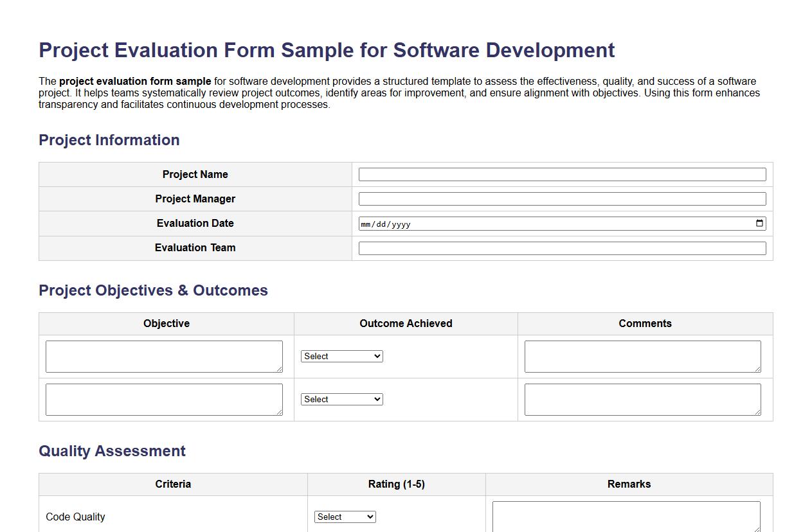Click the first Comments text box
Screen dimensions: 812x532
tap(642, 355)
